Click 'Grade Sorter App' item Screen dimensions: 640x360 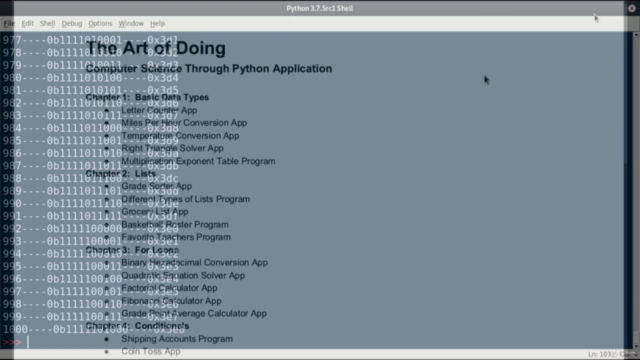[157, 186]
